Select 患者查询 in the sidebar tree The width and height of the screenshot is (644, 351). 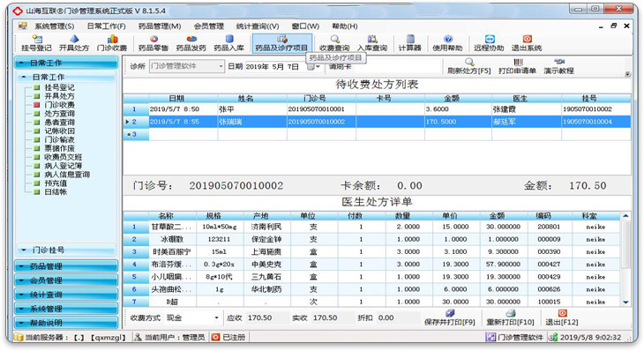(x=60, y=123)
